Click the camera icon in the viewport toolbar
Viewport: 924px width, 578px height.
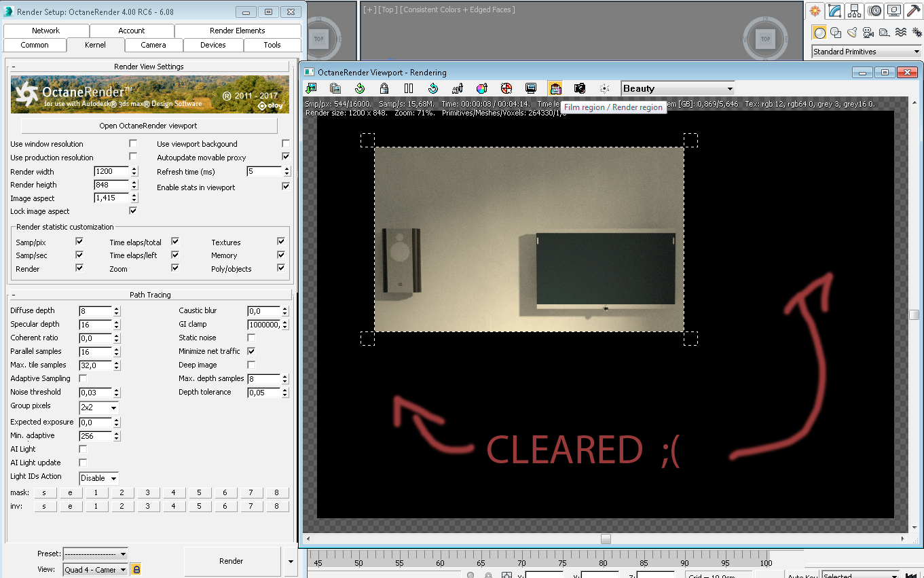[x=580, y=88]
